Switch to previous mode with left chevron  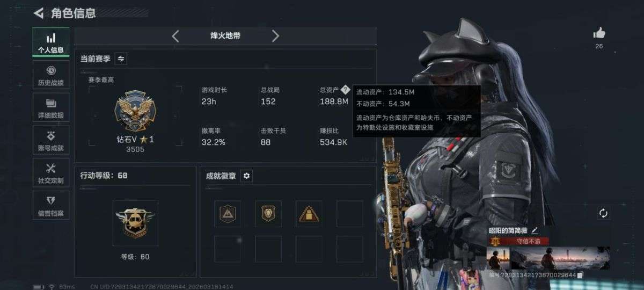(x=175, y=36)
